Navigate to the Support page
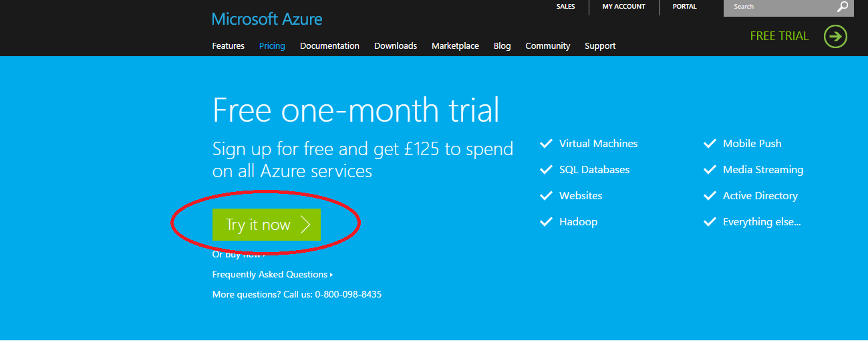Image resolution: width=868 pixels, height=343 pixels. tap(600, 46)
